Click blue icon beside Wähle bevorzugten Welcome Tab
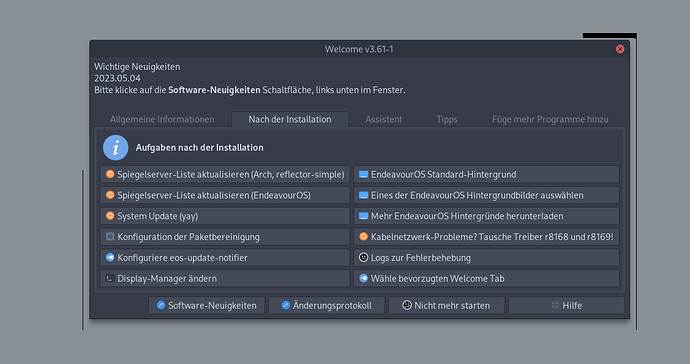The image size is (690, 364). (x=363, y=278)
